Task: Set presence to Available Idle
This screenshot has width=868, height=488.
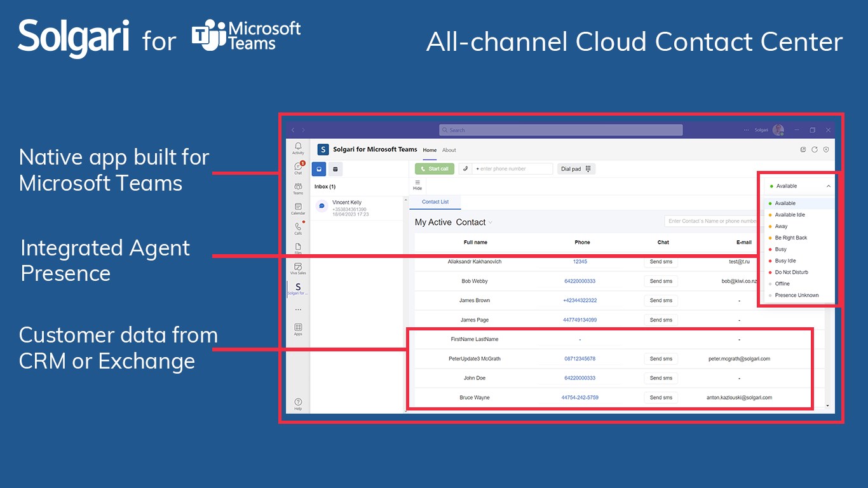Action: (x=799, y=215)
